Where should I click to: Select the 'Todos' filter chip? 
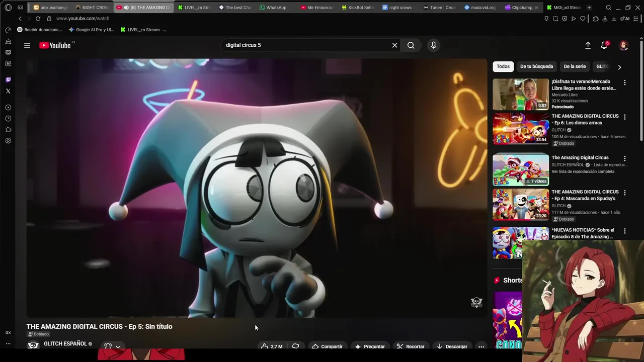tap(503, 66)
